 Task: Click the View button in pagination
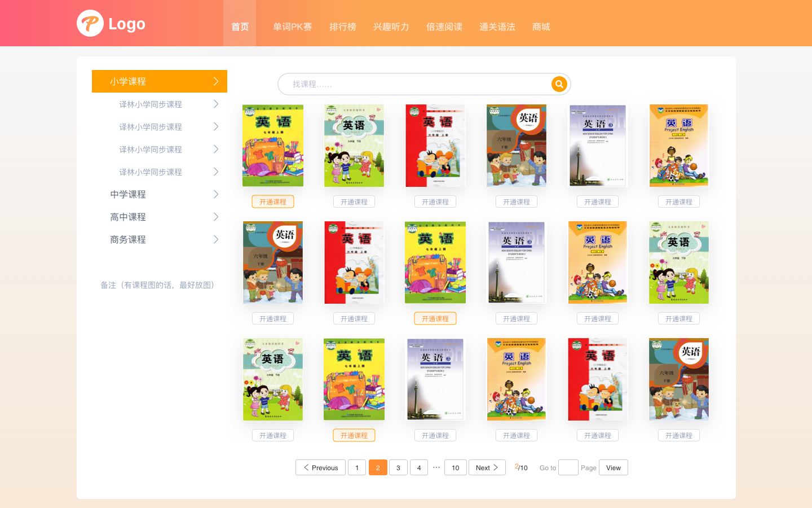613,467
